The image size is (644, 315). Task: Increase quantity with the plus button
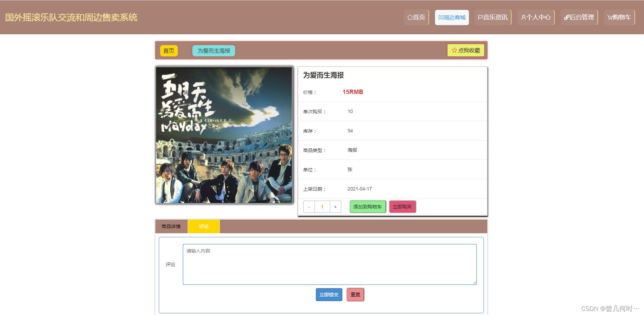[x=335, y=207]
